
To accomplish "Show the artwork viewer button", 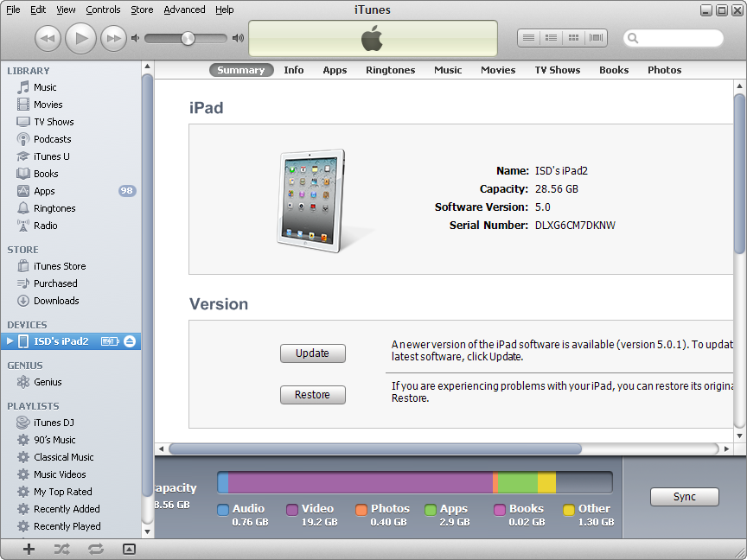I will pos(129,549).
